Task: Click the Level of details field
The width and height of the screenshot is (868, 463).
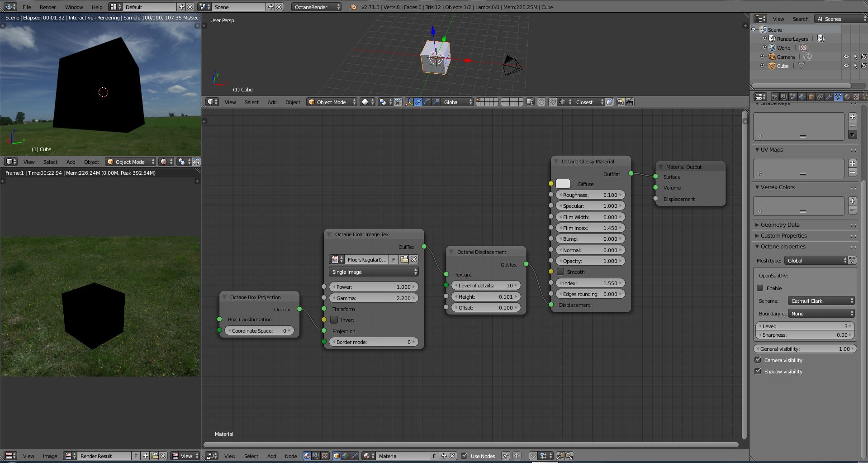Action: coord(486,285)
